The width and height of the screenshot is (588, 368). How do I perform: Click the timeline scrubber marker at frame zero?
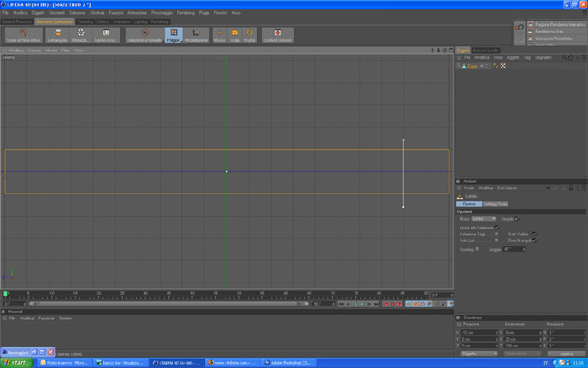[x=5, y=294]
